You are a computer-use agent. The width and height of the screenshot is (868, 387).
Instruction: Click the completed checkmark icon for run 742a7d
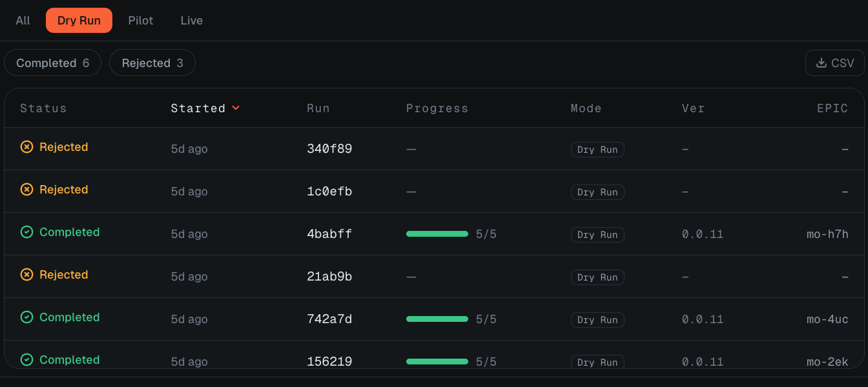pos(26,317)
